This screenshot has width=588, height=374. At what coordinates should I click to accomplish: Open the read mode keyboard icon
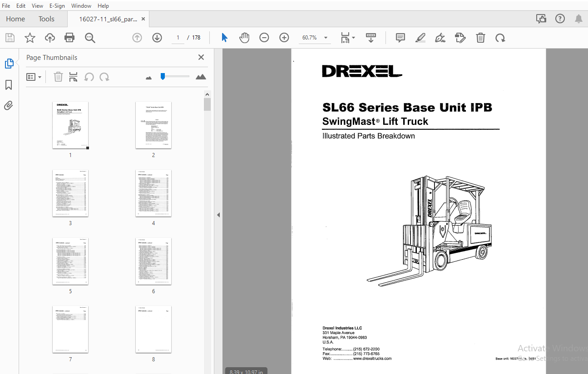pyautogui.click(x=371, y=38)
